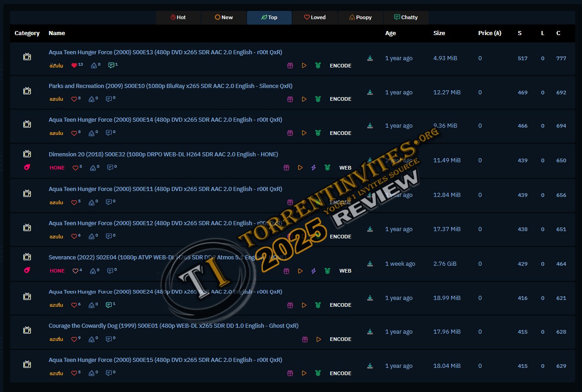Open the HONE uploader link under Dimension 20
Screen dimensions: 582x392
point(57,168)
